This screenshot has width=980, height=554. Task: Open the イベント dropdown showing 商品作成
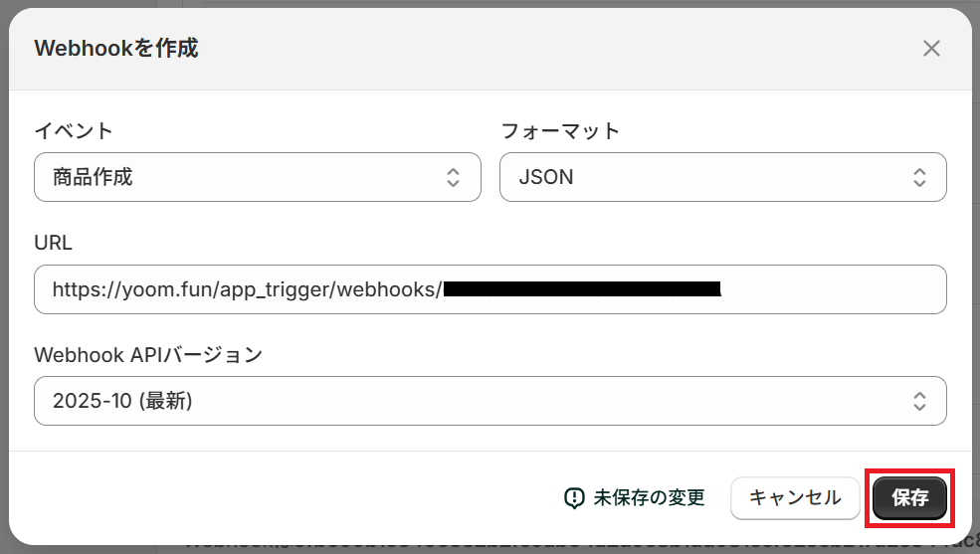point(239,178)
